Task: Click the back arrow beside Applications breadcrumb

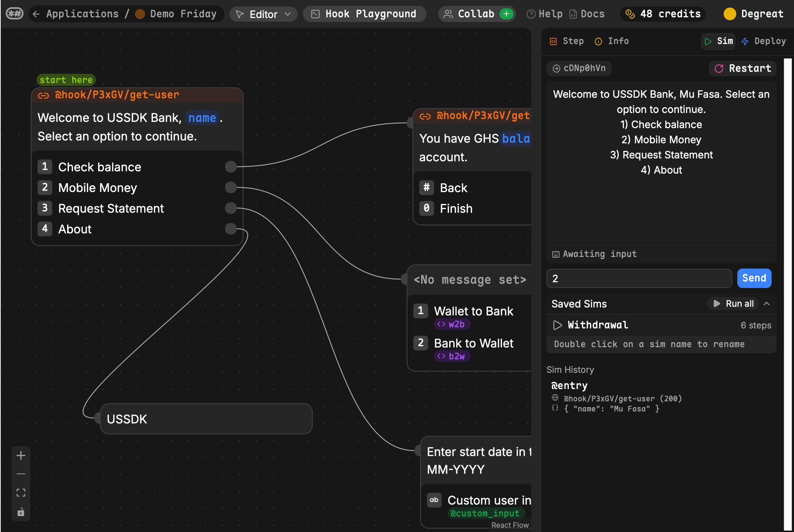Action: (x=36, y=14)
